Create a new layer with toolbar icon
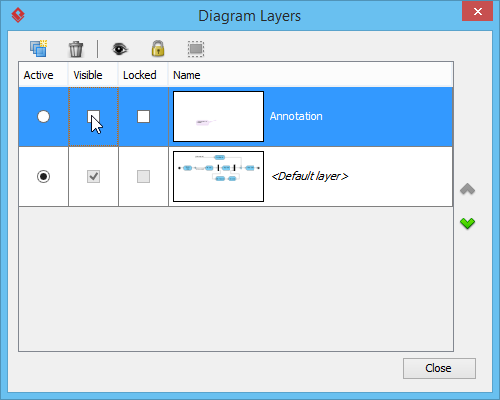This screenshot has height=400, width=500. click(x=38, y=49)
